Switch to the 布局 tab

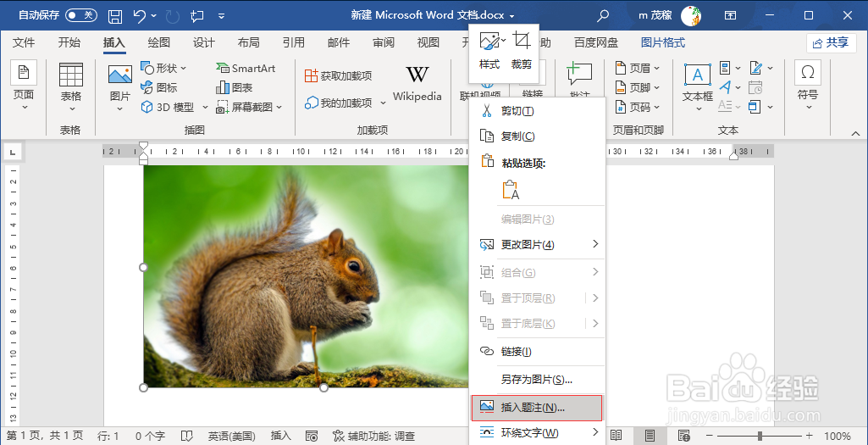(x=249, y=42)
